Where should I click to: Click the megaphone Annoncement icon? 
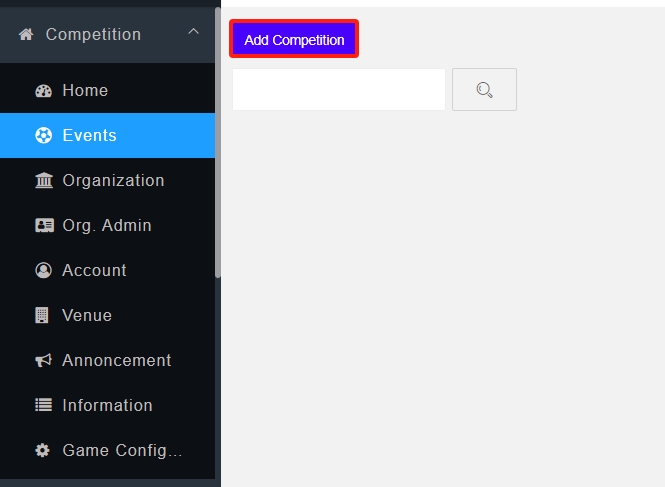click(43, 361)
